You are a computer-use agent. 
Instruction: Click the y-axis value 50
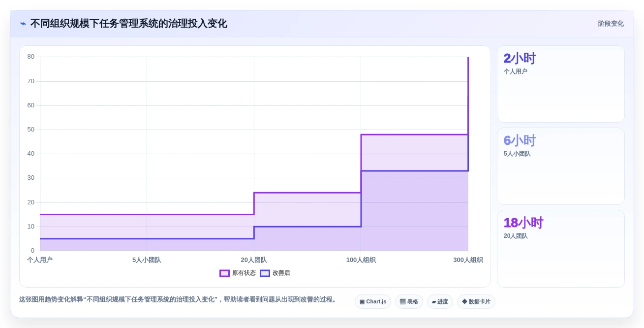click(x=31, y=130)
